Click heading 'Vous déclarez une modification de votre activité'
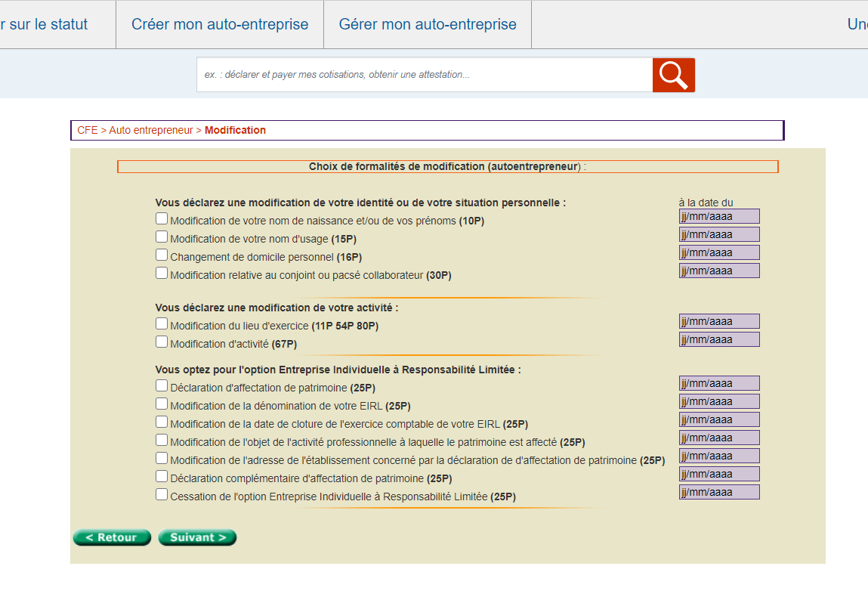This screenshot has height=597, width=868. point(276,308)
